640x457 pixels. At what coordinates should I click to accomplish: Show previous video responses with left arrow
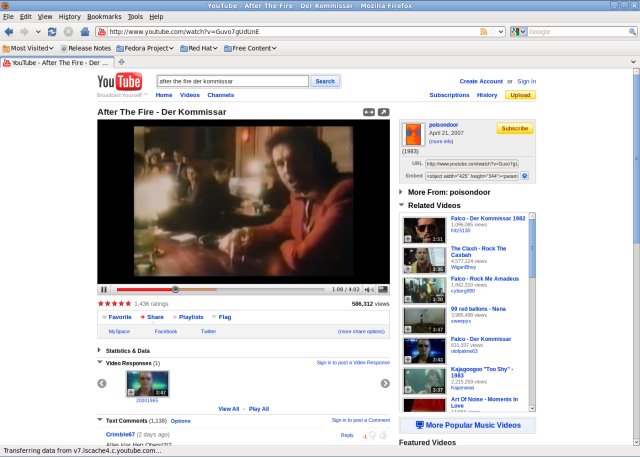(x=102, y=384)
